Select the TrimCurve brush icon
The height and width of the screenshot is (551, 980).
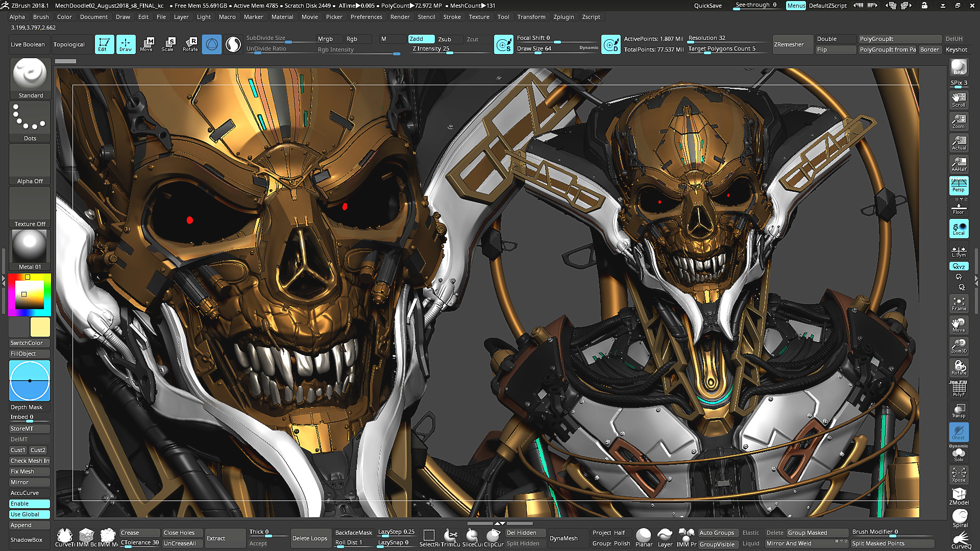(450, 538)
